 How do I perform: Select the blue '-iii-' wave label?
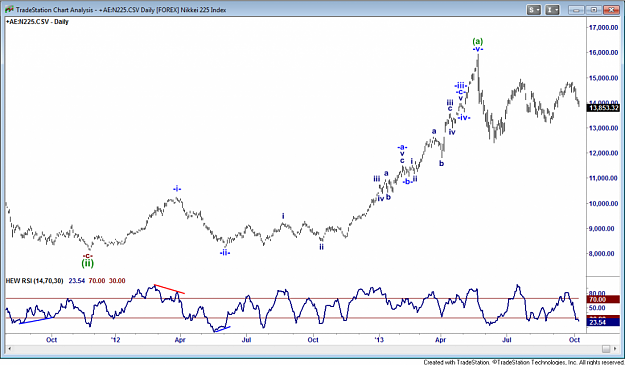pyautogui.click(x=460, y=85)
